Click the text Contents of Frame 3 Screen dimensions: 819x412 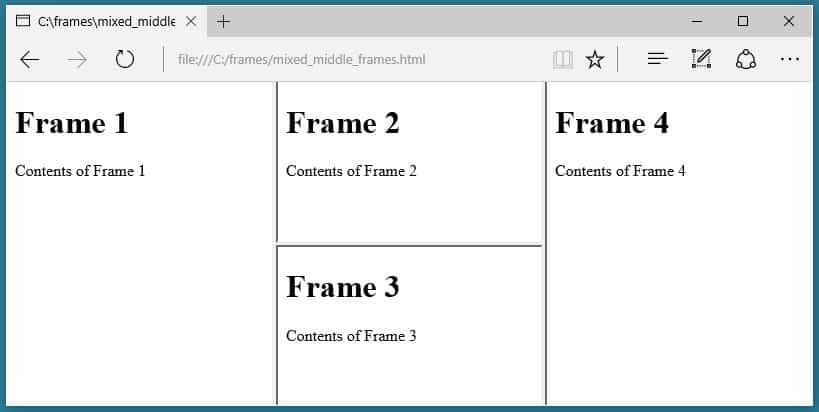click(351, 336)
